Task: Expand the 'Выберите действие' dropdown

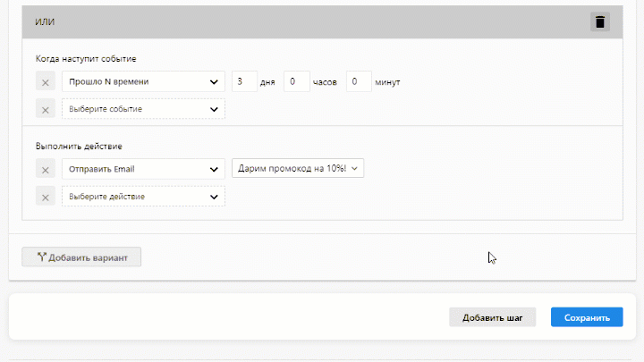Action: (143, 196)
